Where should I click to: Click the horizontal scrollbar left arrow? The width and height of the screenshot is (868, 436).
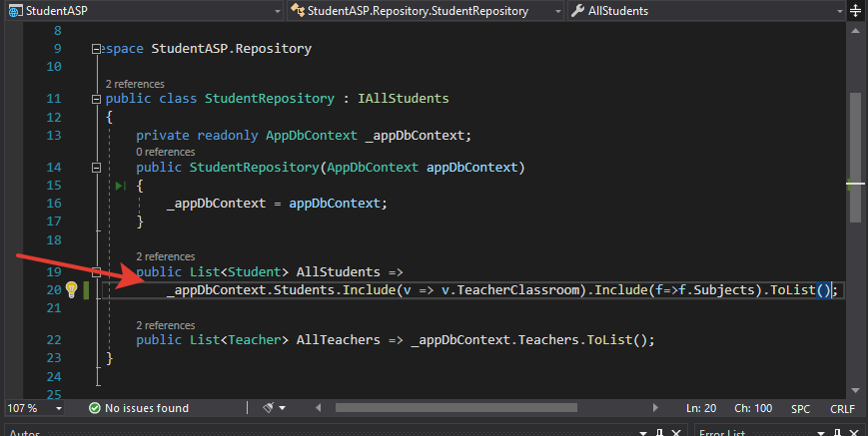pos(319,408)
